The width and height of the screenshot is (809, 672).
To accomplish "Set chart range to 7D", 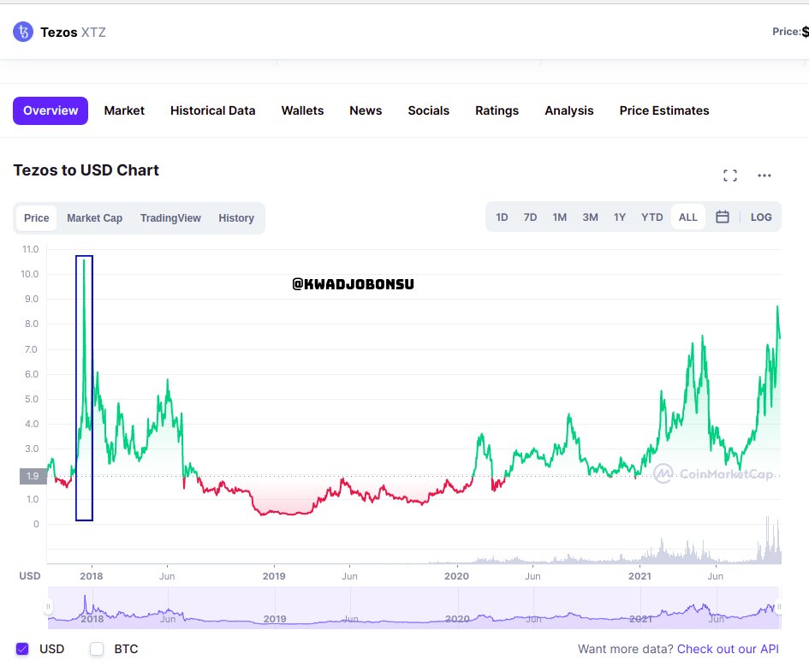I will pos(531,217).
